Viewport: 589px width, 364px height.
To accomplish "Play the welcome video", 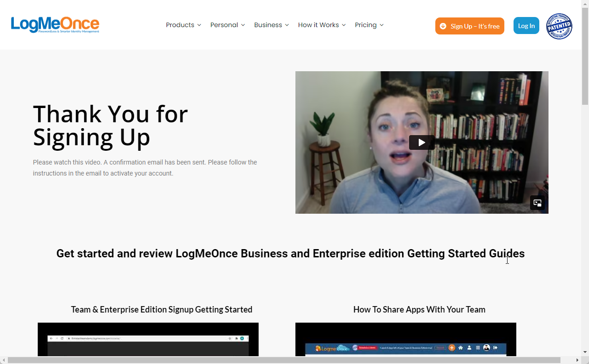I will coord(422,142).
